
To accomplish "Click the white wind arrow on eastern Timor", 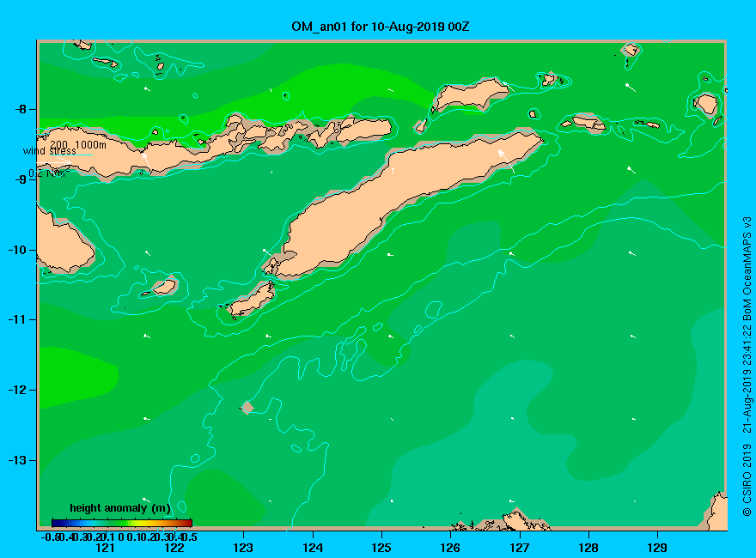I will (506, 161).
